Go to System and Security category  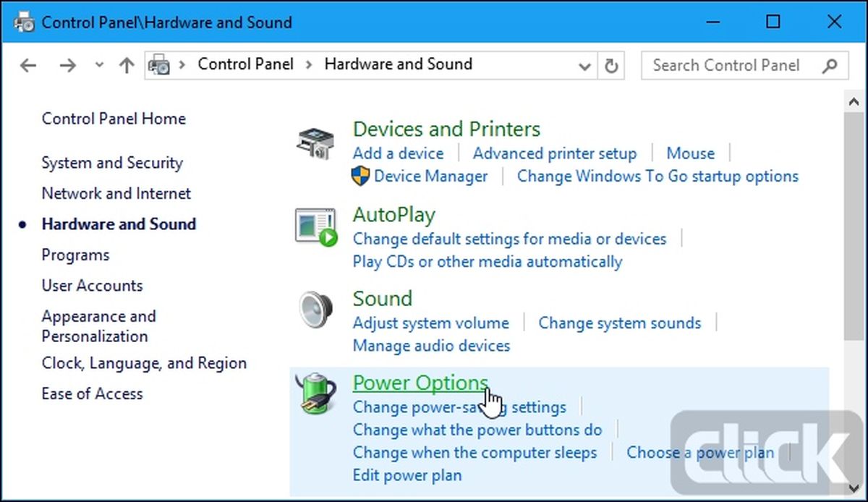112,163
